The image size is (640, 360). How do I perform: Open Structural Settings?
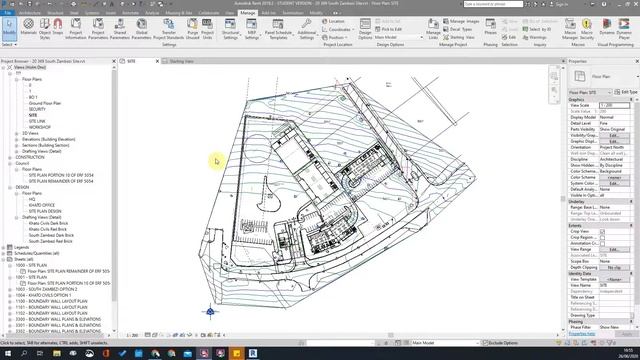coord(230,29)
